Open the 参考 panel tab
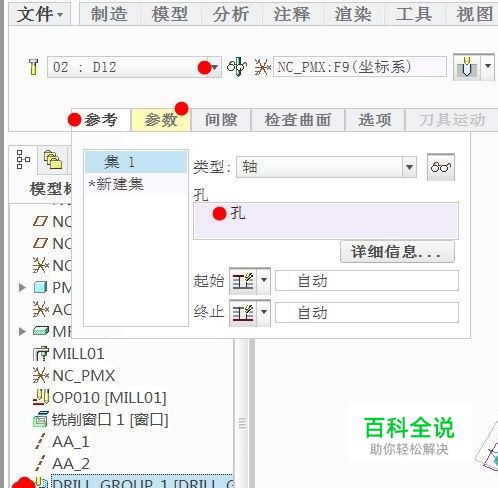Image resolution: width=498 pixels, height=488 pixels. (x=101, y=120)
